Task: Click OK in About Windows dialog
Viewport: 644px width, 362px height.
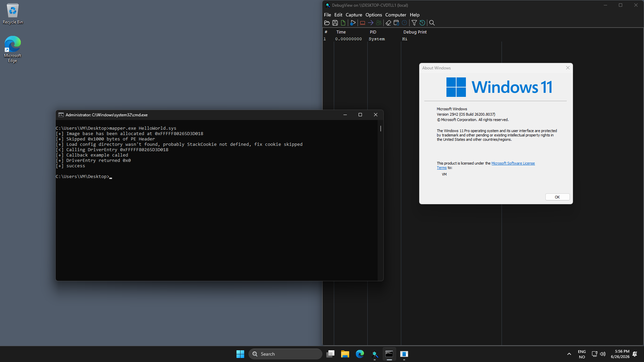Action: [557, 197]
